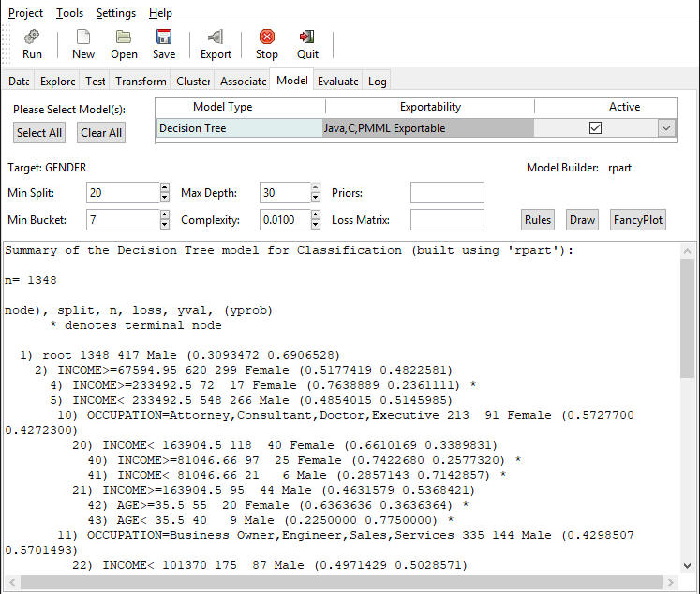Image resolution: width=700 pixels, height=594 pixels.
Task: Click the Open folder icon
Action: tap(124, 37)
